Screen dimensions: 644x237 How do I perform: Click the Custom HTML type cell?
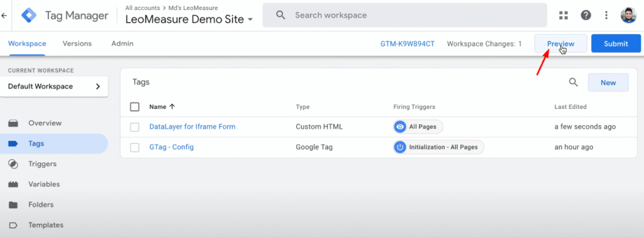tap(319, 127)
